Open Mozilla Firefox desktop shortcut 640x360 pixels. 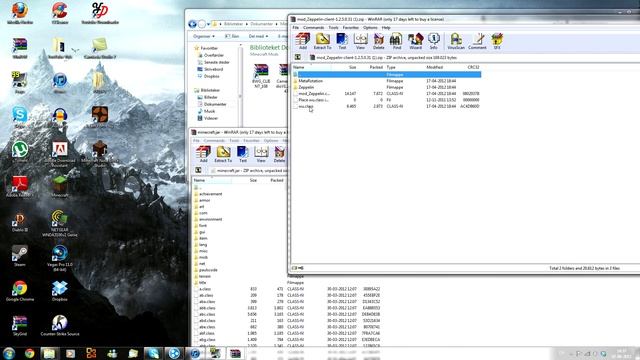(20, 13)
